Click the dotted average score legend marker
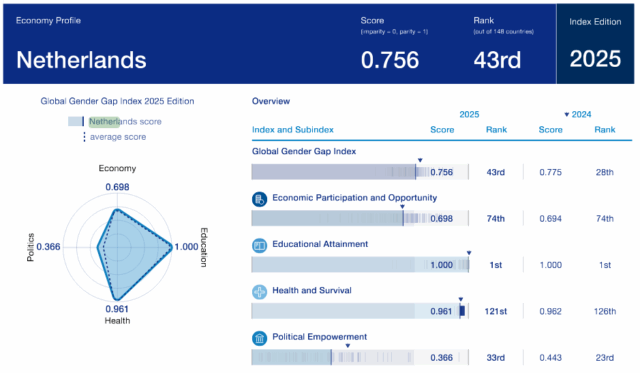The height and width of the screenshot is (373, 640). click(84, 137)
